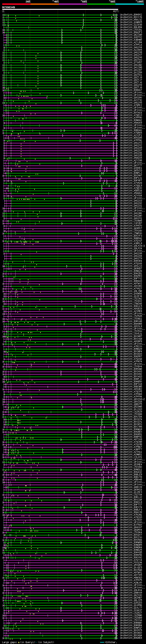Choose the UniRef100_B9NFQ7 entry
Viewport: 146px width, 644px height.
(131, 628)
